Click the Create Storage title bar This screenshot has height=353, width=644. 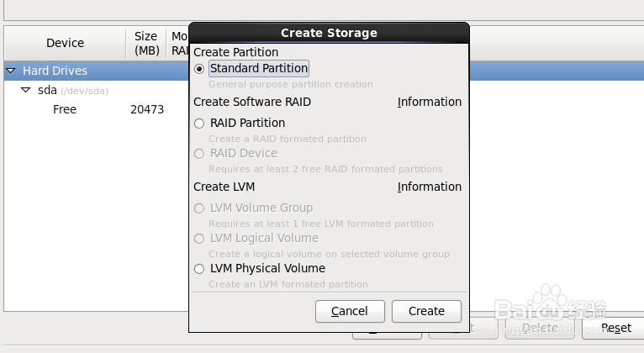pos(329,33)
